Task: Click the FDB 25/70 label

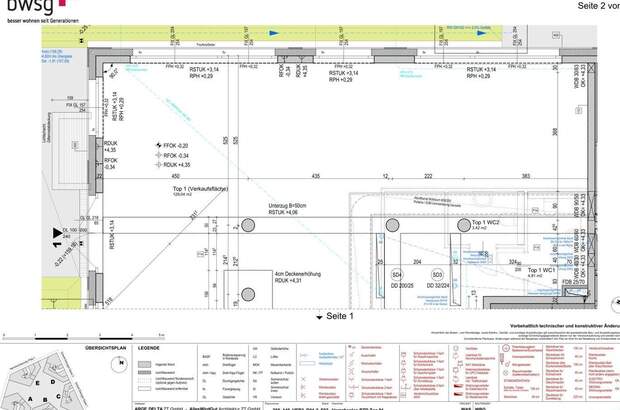Action: (575, 282)
